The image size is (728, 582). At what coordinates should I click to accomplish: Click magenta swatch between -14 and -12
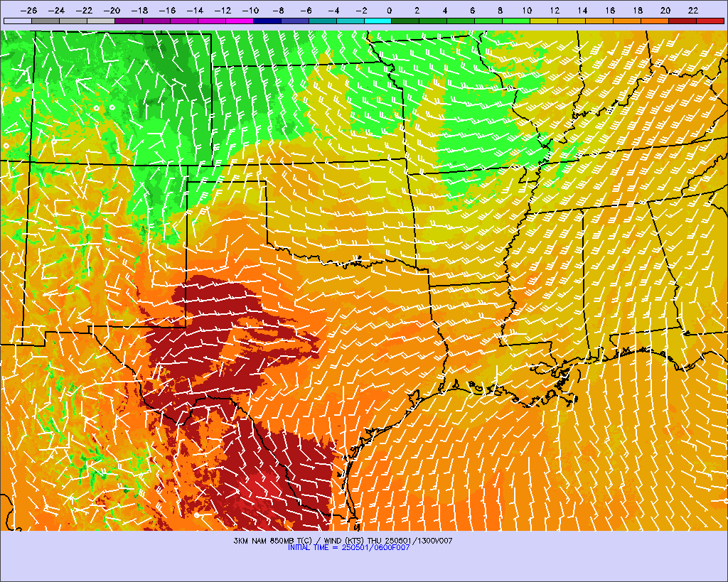pos(212,21)
